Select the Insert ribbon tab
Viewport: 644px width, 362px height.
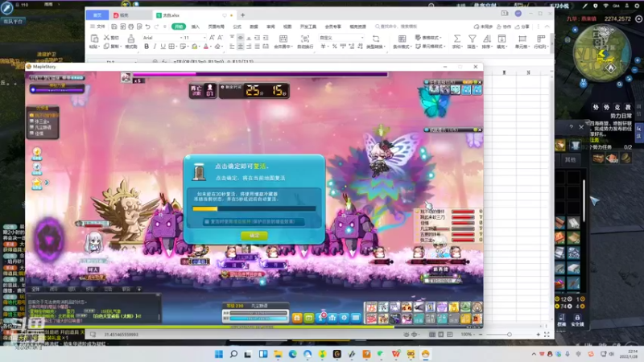(196, 27)
